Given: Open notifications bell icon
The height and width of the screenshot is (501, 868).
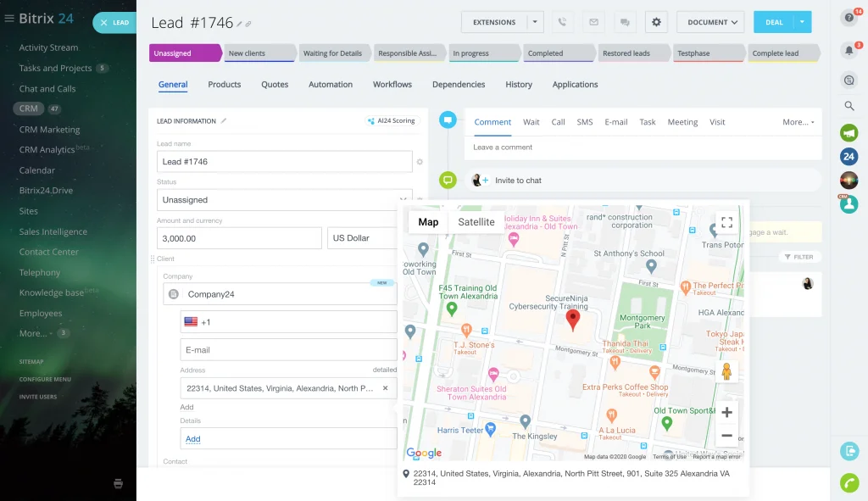Looking at the screenshot, I should click(x=849, y=50).
